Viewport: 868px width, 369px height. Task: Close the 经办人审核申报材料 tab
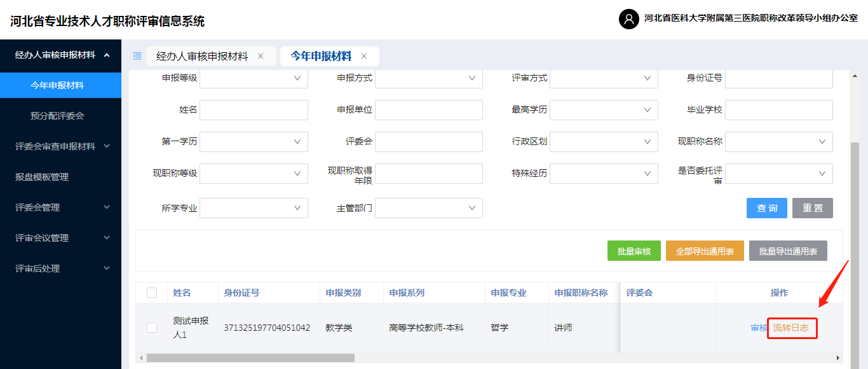coord(261,56)
